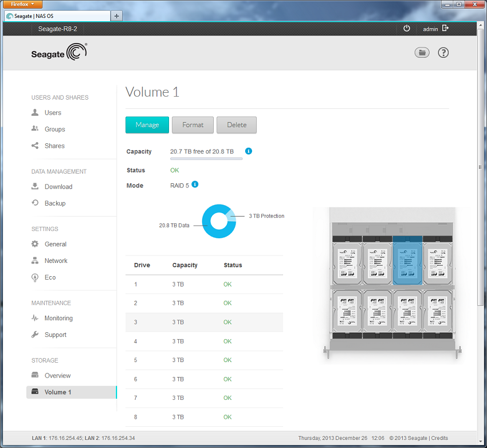Viewport: 487px width, 448px height.
Task: Open the Monitoring page
Action: (x=58, y=318)
